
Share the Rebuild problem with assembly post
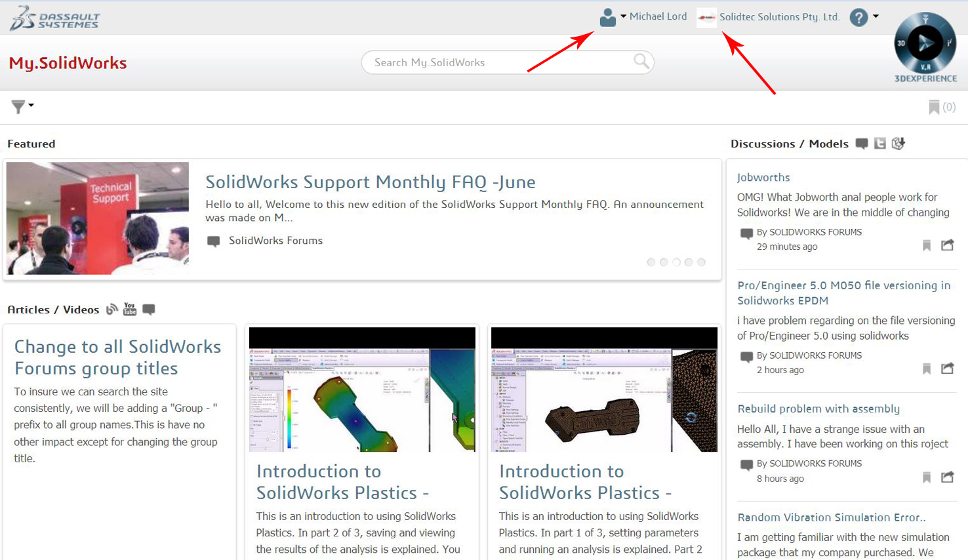(x=947, y=477)
